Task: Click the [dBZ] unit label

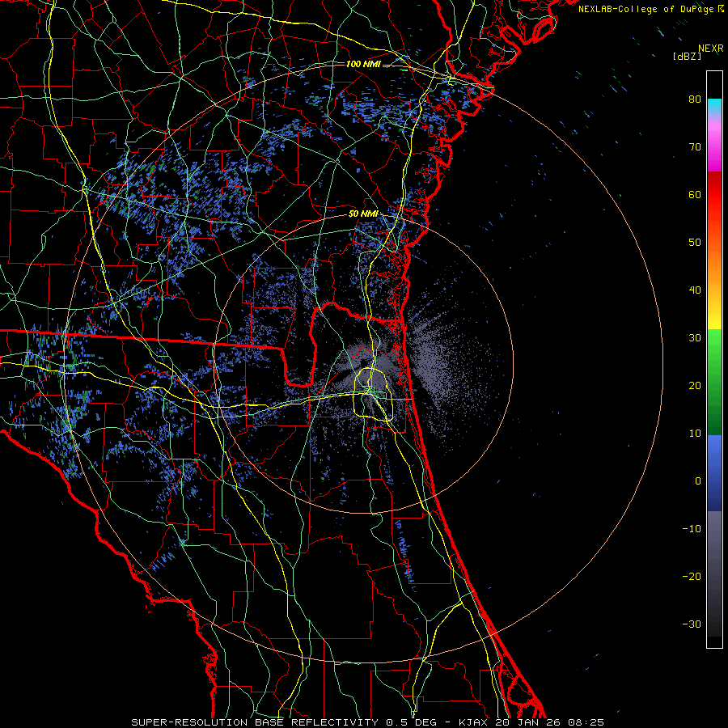Action: [688, 57]
